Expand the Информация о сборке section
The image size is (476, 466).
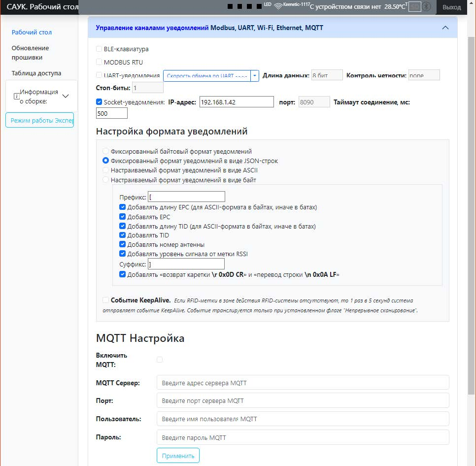pos(66,96)
